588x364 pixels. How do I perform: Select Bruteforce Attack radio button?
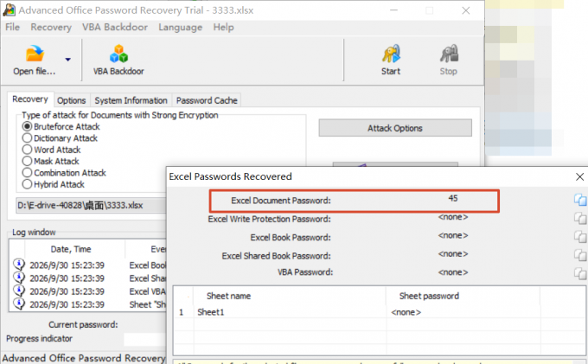pos(27,126)
